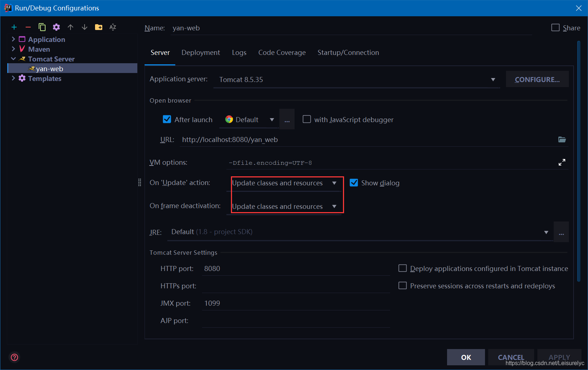
Task: Copy the selected configuration
Action: 42,27
